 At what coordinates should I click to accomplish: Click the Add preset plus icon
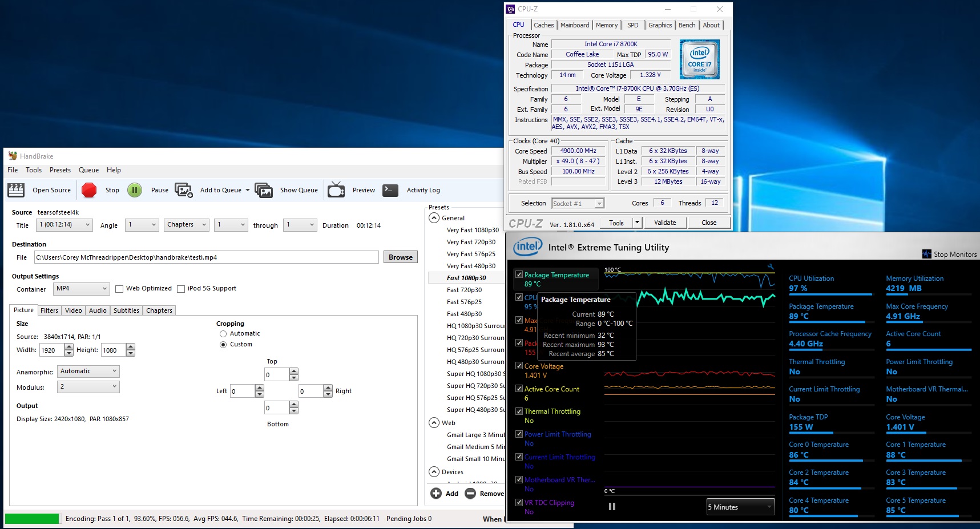pos(436,494)
